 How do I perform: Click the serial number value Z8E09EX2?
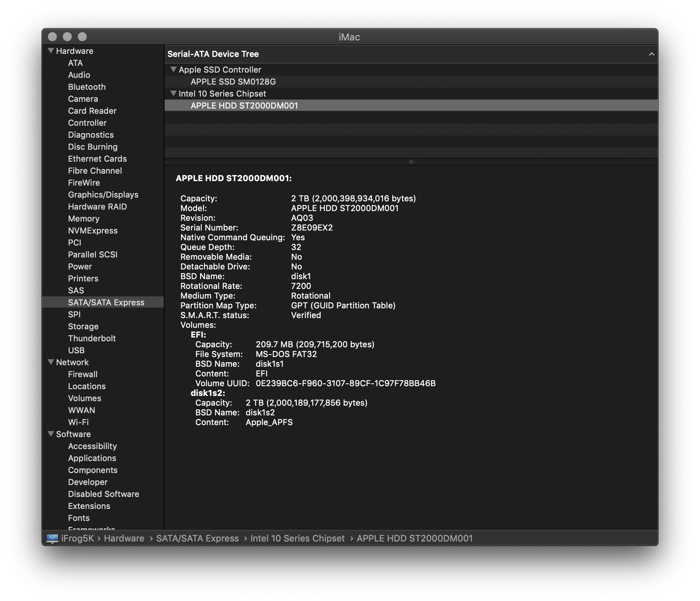[312, 228]
